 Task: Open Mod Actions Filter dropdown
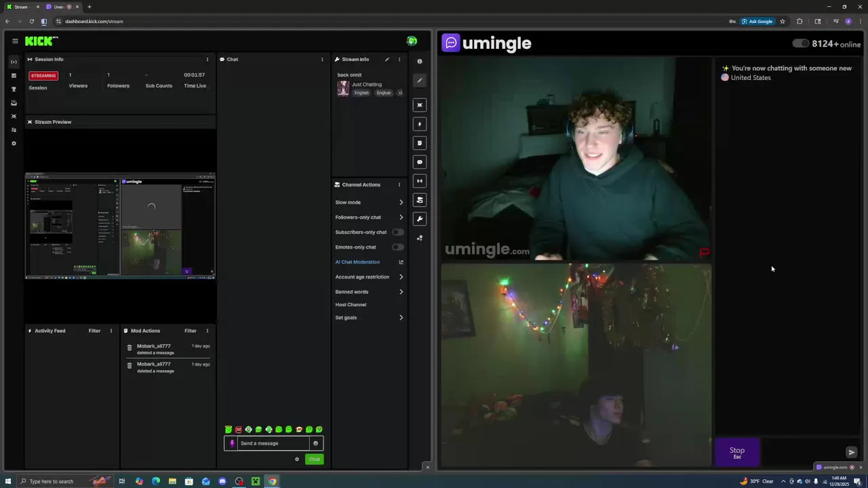pyautogui.click(x=190, y=331)
